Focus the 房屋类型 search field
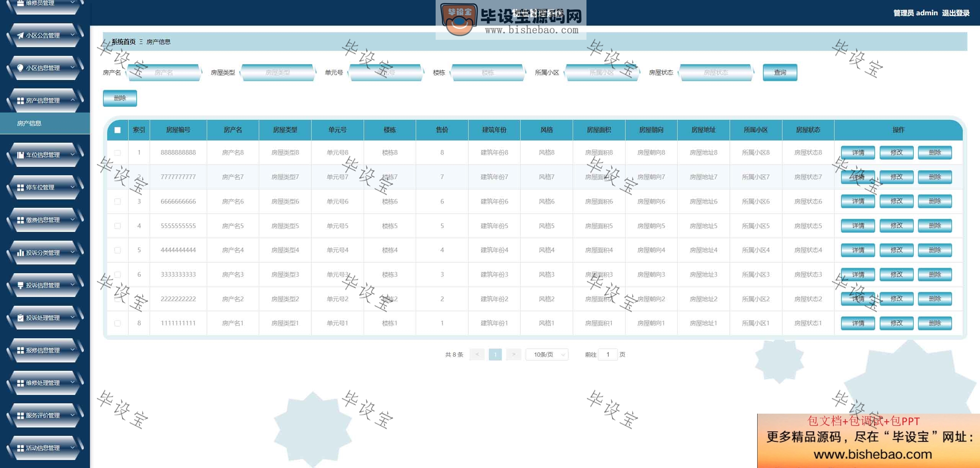The width and height of the screenshot is (980, 468). [278, 72]
